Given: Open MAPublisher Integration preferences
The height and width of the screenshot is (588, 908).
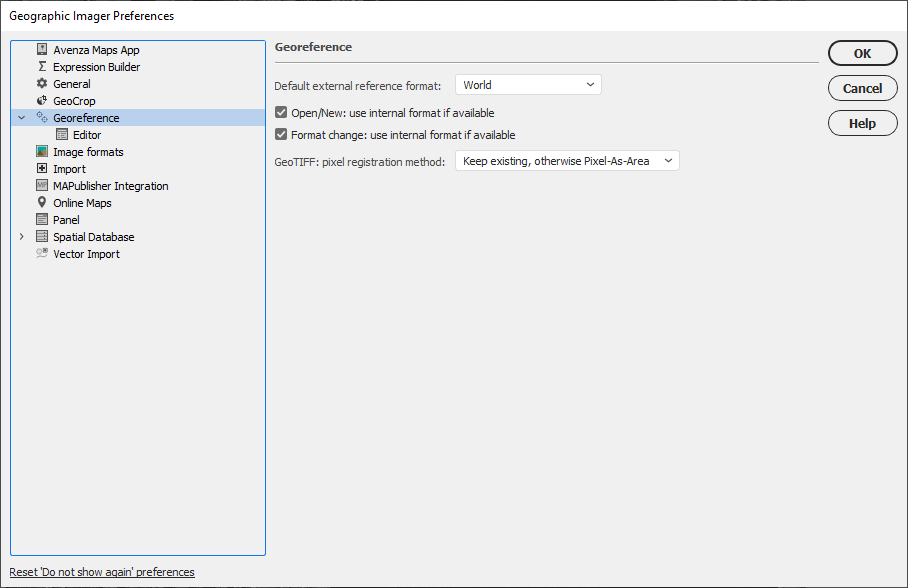Looking at the screenshot, I should pos(111,186).
